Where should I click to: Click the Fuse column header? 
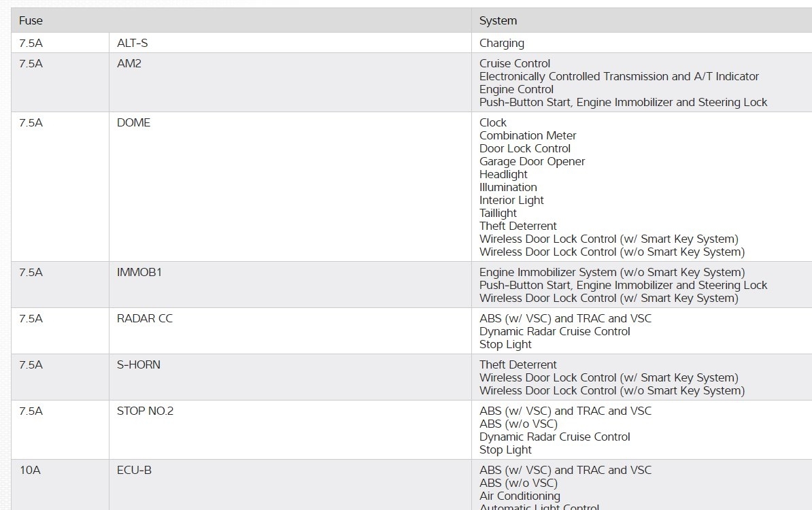31,20
